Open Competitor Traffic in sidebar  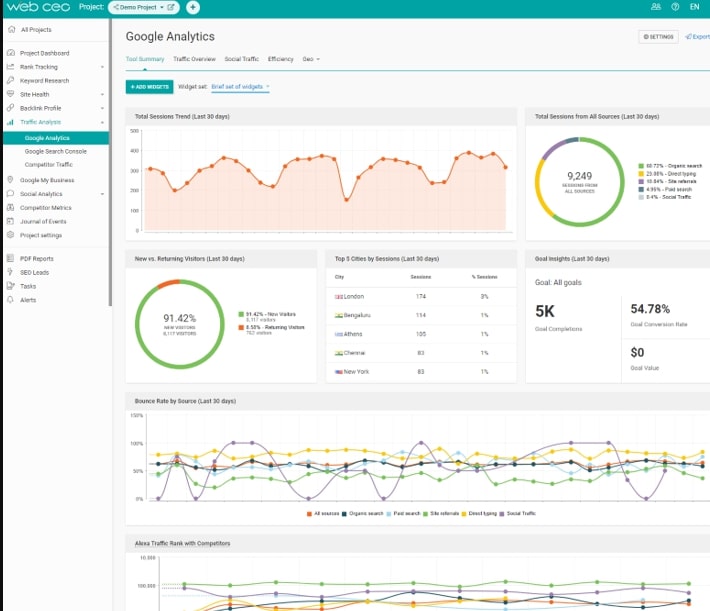coord(48,164)
